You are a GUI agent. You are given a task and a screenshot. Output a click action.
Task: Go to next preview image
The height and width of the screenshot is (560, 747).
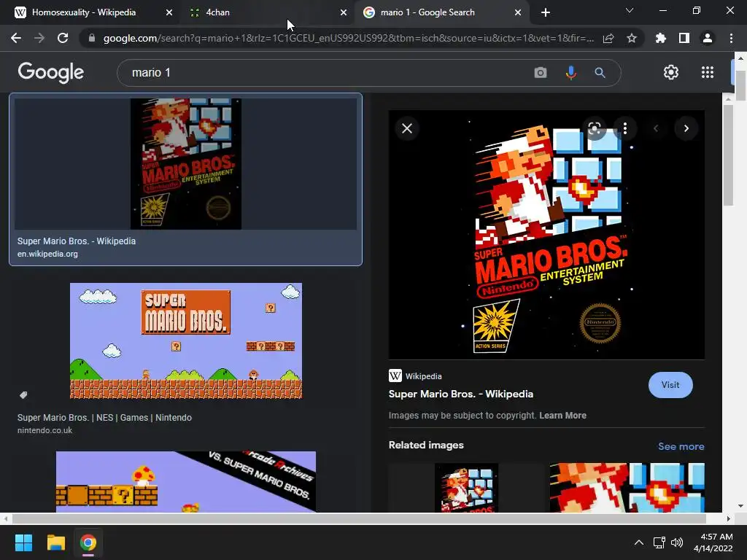(x=686, y=128)
